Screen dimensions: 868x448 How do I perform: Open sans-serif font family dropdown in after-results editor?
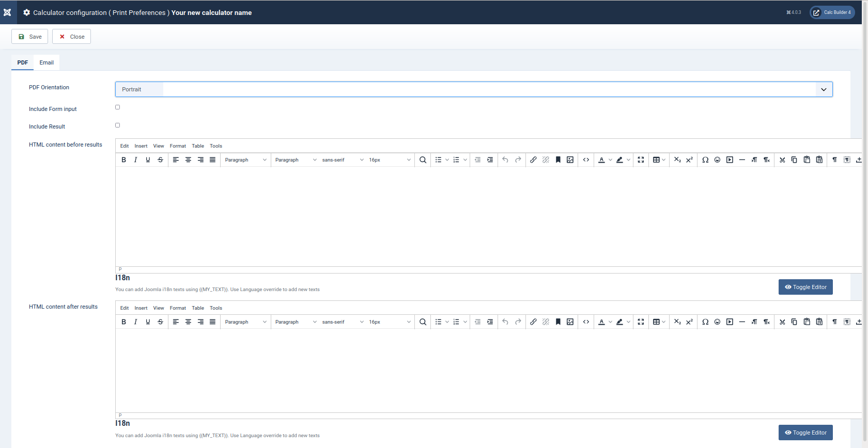tap(343, 322)
